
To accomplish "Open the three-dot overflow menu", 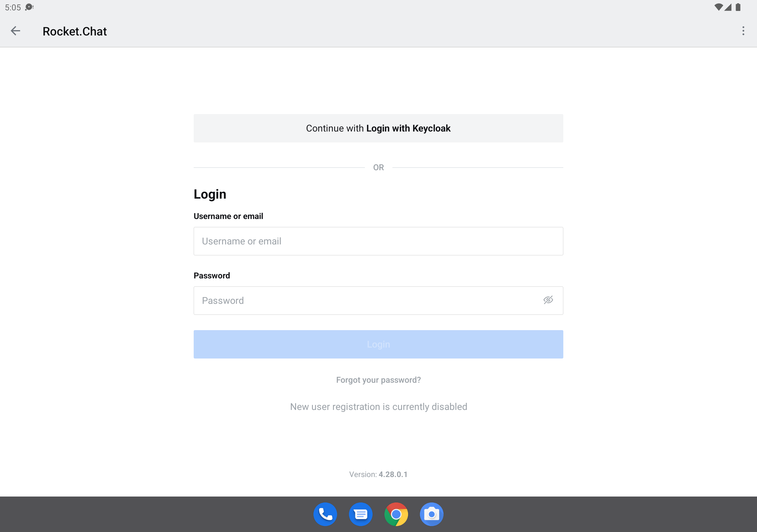I will [743, 31].
